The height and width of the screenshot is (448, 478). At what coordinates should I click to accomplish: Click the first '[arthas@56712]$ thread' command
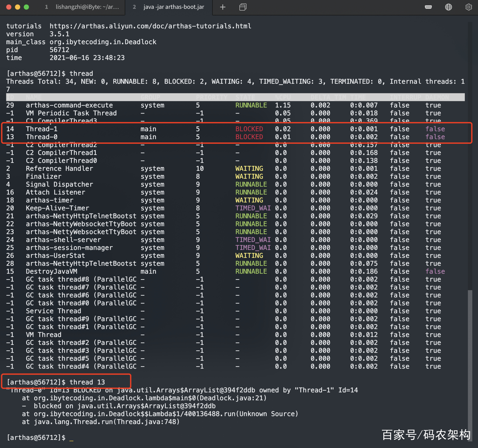[x=49, y=74]
